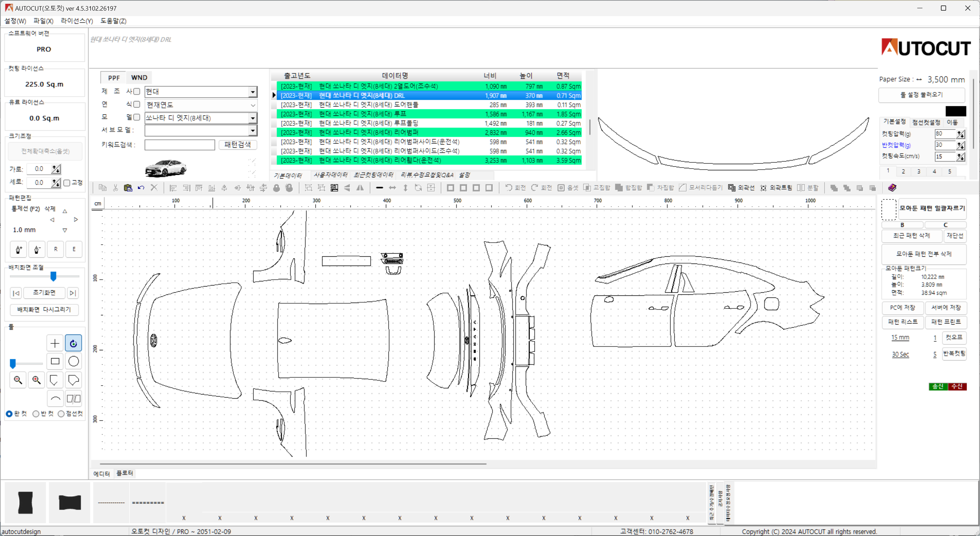This screenshot has height=536, width=980.
Task: Click the zoom out magnifier
Action: 18,380
